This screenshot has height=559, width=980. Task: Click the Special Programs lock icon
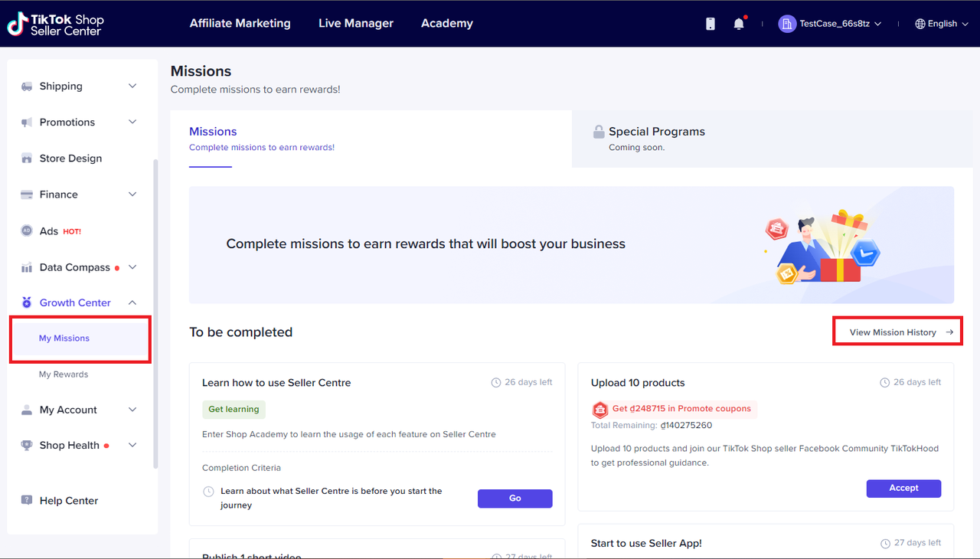pos(599,132)
